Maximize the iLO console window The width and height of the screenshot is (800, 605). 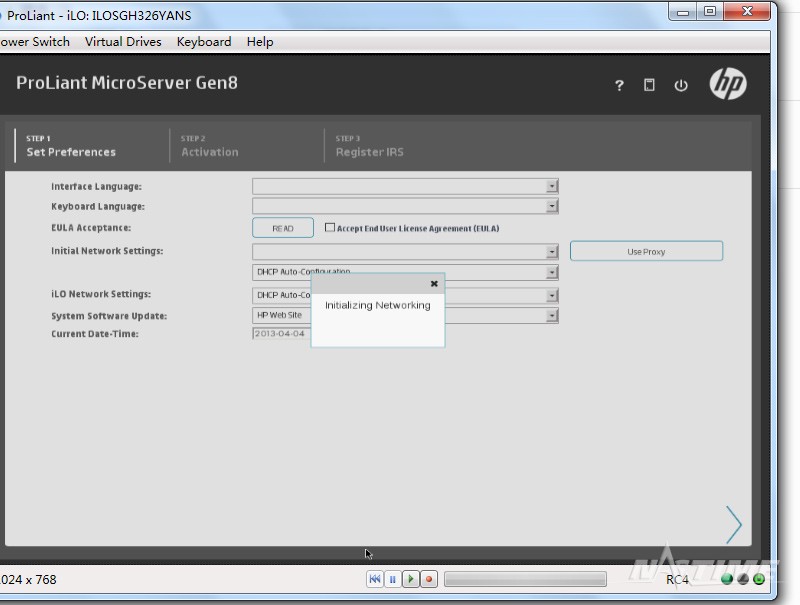[x=710, y=11]
